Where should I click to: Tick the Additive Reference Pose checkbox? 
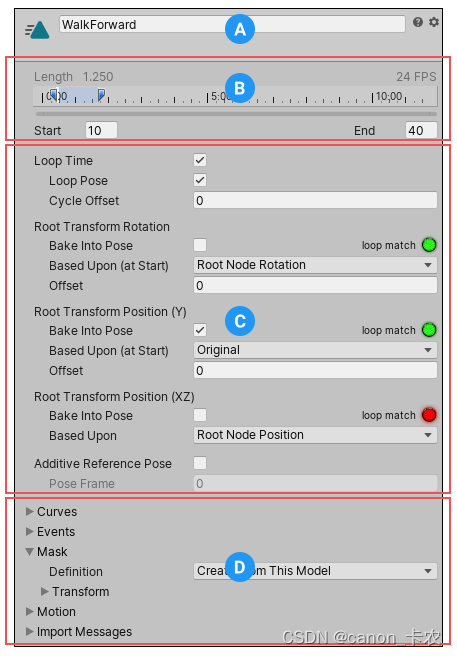tap(200, 463)
